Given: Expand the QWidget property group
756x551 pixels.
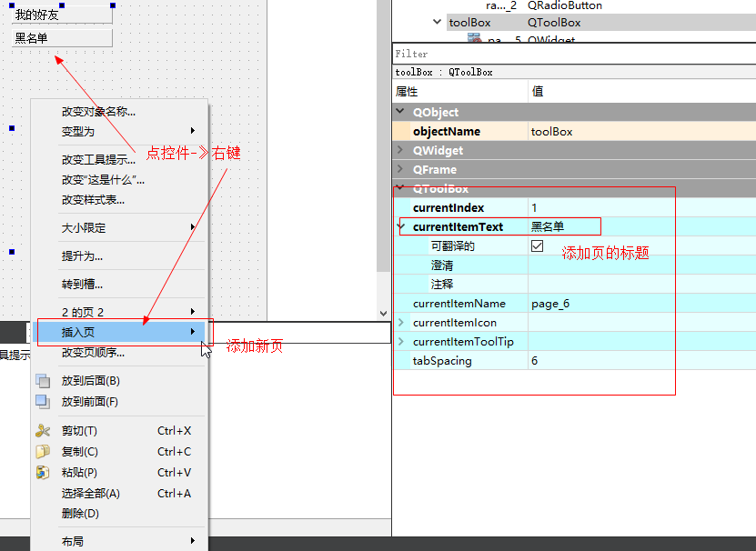Looking at the screenshot, I should 400,150.
